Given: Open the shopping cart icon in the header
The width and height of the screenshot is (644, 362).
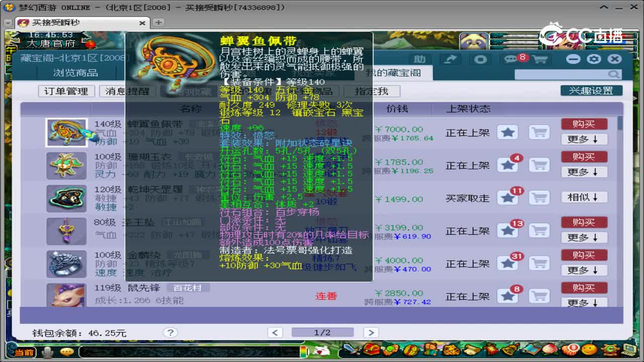Looking at the screenshot, I should [x=540, y=59].
